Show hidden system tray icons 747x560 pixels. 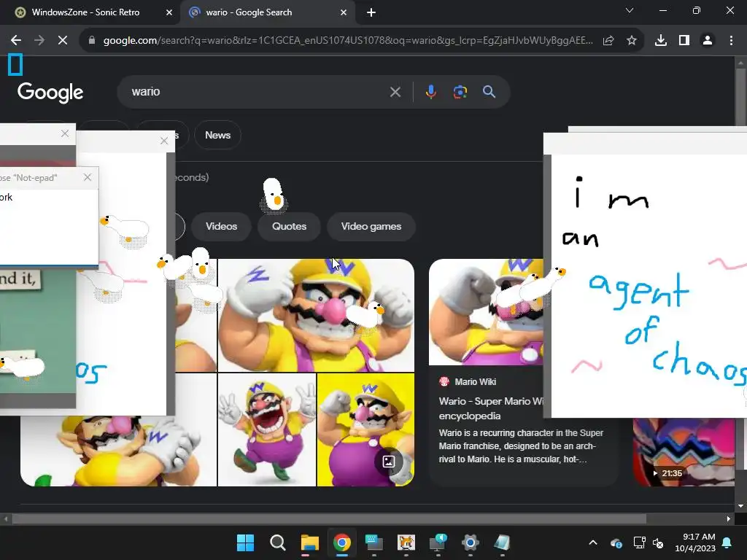click(x=593, y=542)
